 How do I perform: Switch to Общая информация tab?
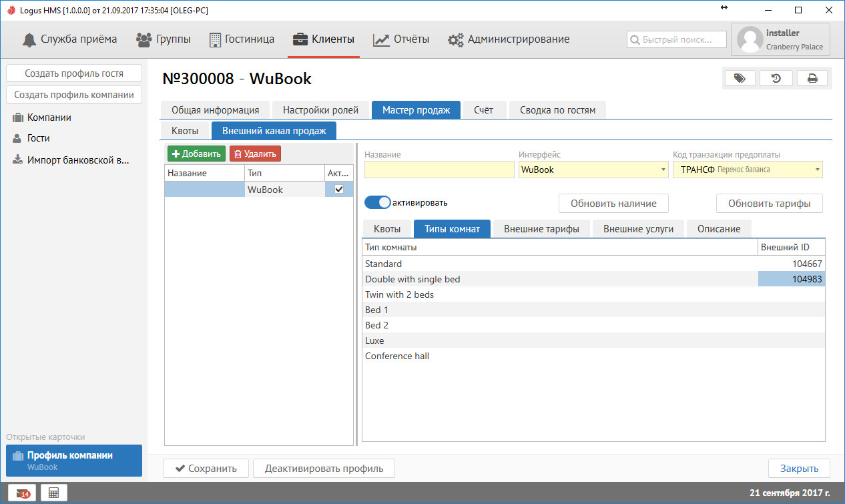215,110
